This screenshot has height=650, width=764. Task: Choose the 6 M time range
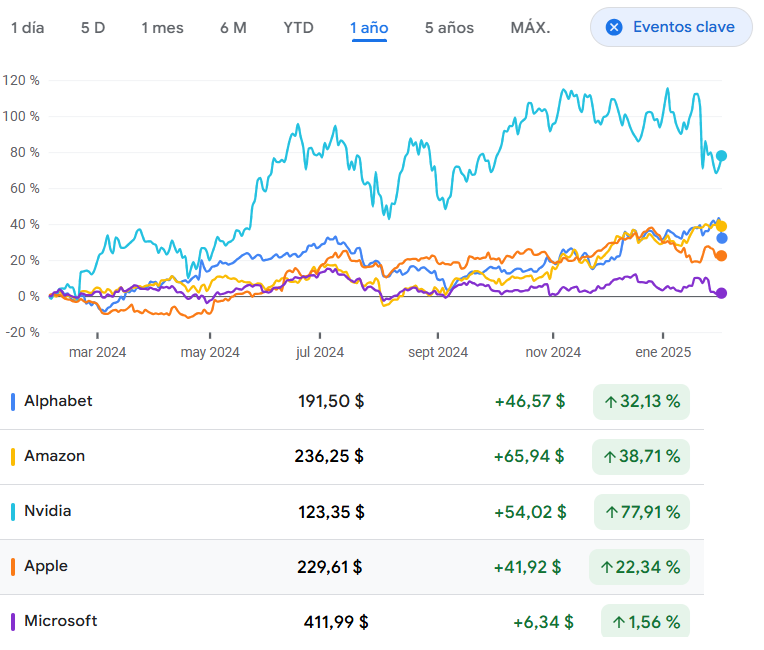click(233, 27)
